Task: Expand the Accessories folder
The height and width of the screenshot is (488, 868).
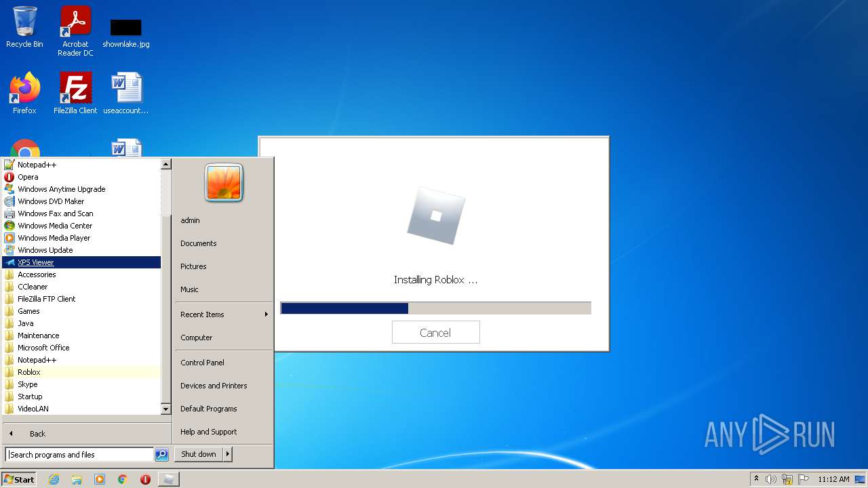Action: (x=81, y=274)
